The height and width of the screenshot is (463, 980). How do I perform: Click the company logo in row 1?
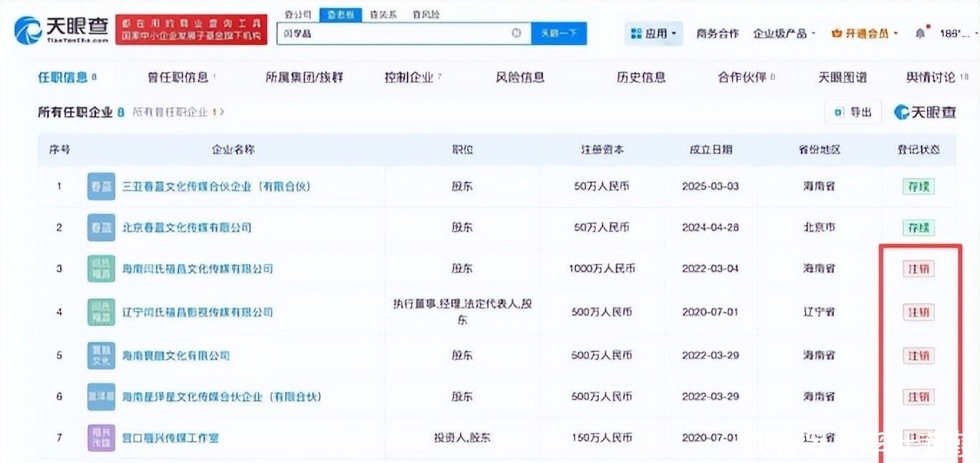(x=101, y=186)
